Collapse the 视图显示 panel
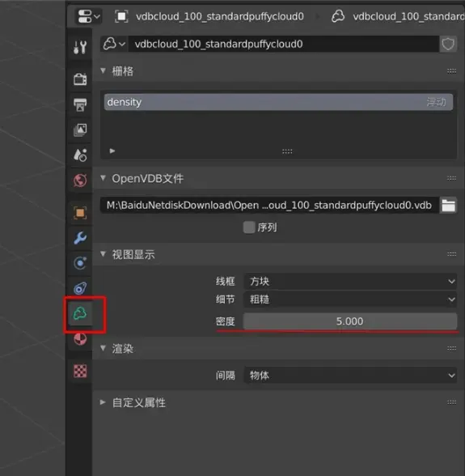The height and width of the screenshot is (476, 465). click(104, 254)
